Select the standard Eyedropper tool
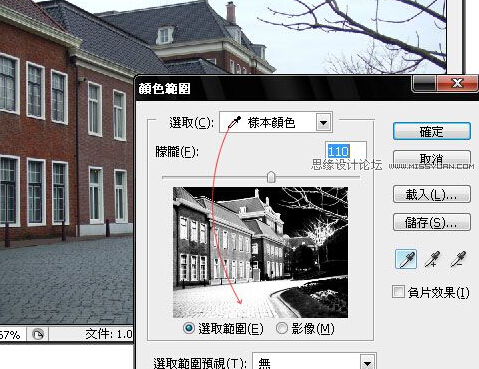479x369 pixels. click(406, 259)
